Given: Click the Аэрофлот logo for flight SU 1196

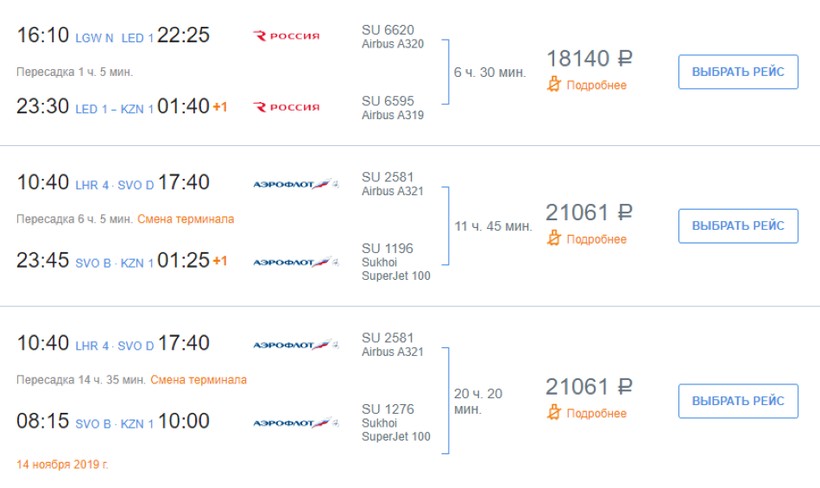Looking at the screenshot, I should click(296, 262).
